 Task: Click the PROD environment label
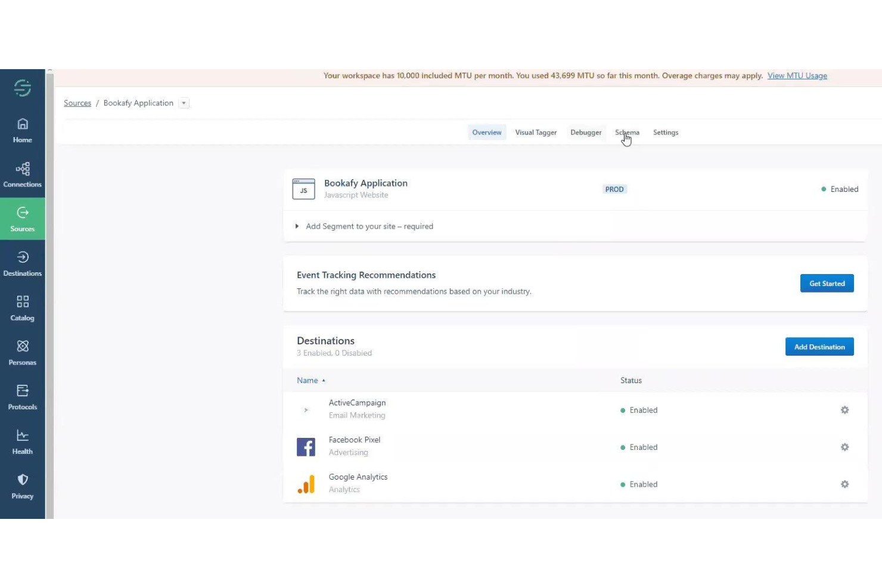[614, 189]
